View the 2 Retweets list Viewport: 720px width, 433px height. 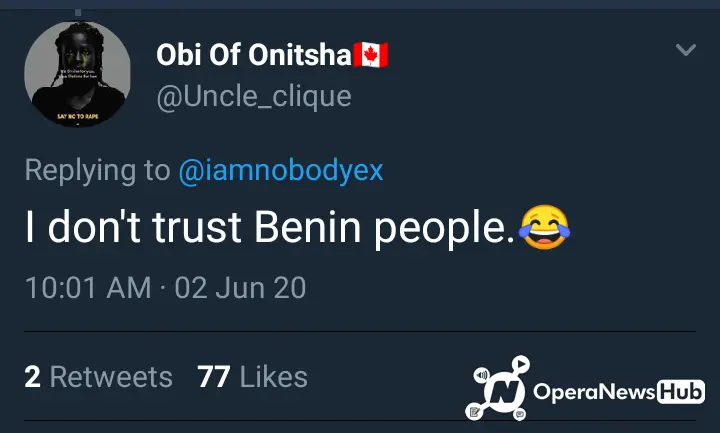click(98, 377)
